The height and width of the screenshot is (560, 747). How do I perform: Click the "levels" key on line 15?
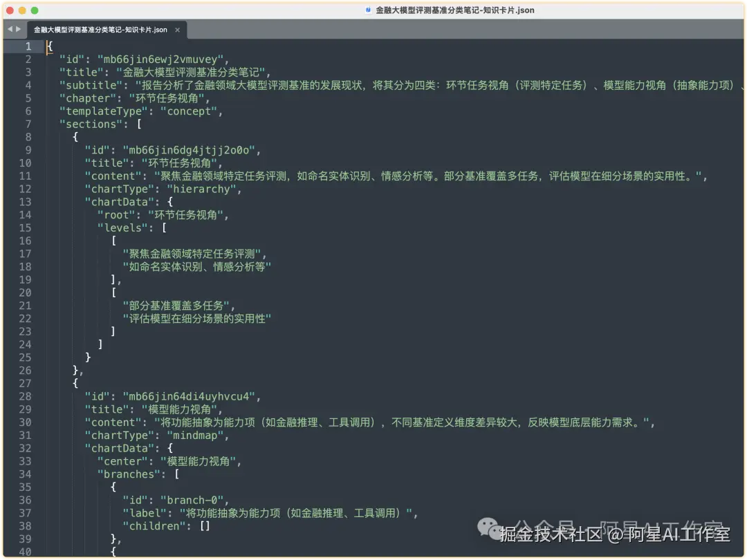pos(122,228)
